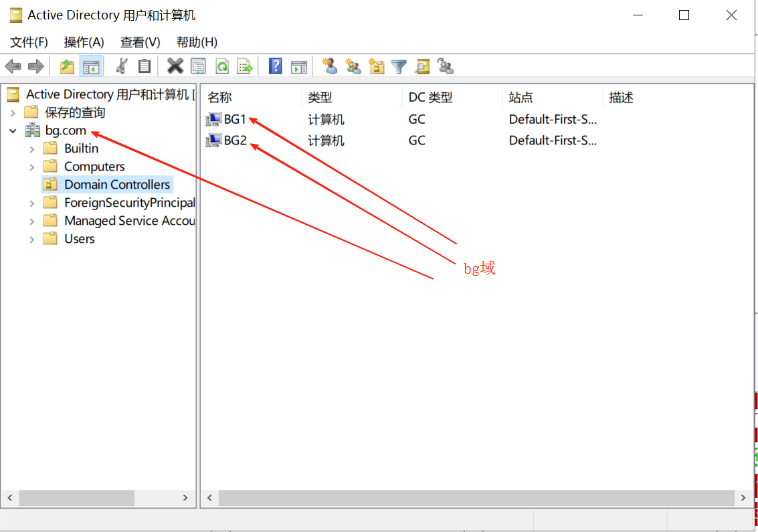Image resolution: width=758 pixels, height=532 pixels.
Task: Click list pane horizontal scrollbar thumb
Action: tap(476, 498)
